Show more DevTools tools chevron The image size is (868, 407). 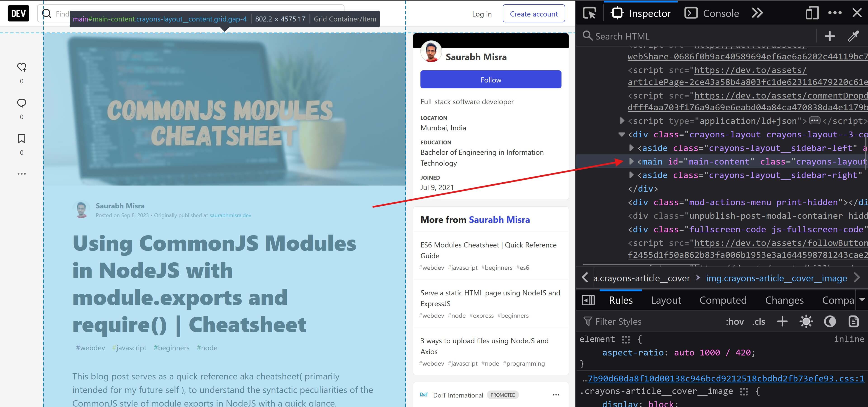[x=757, y=13]
